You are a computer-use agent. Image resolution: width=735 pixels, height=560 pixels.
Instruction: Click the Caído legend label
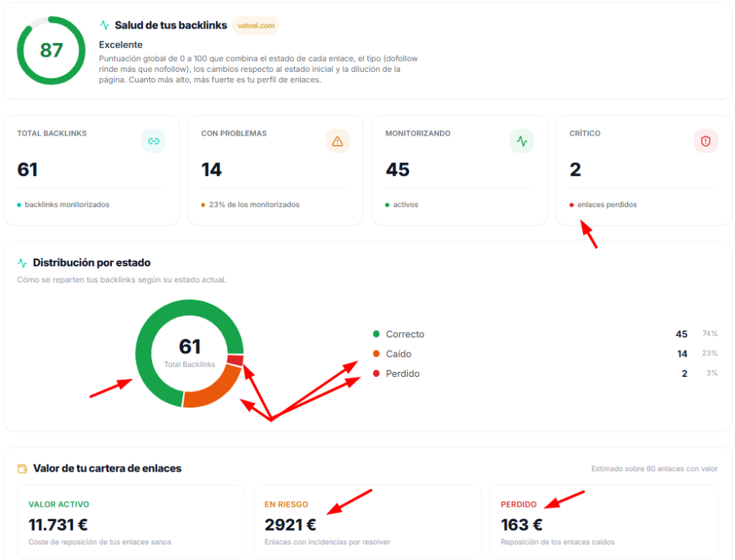[x=398, y=354]
